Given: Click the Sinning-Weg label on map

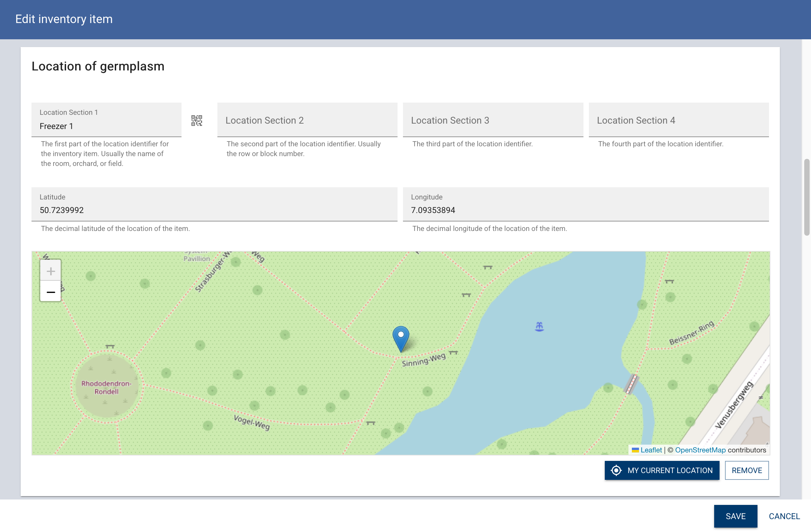Looking at the screenshot, I should [x=424, y=360].
